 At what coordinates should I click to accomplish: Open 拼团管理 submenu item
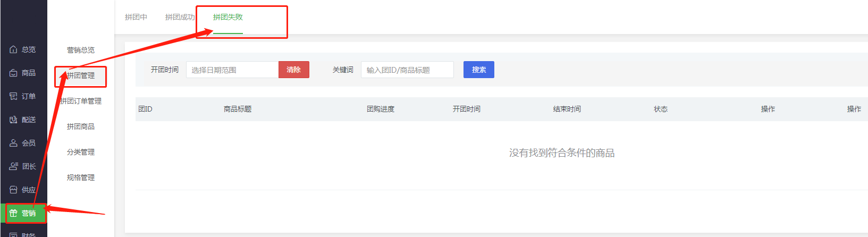81,75
